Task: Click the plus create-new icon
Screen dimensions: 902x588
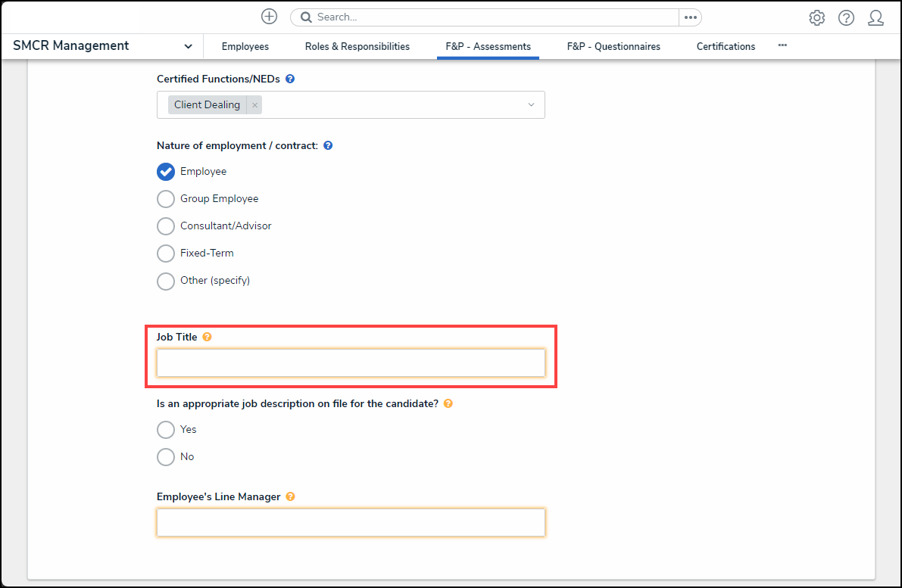Action: point(269,17)
